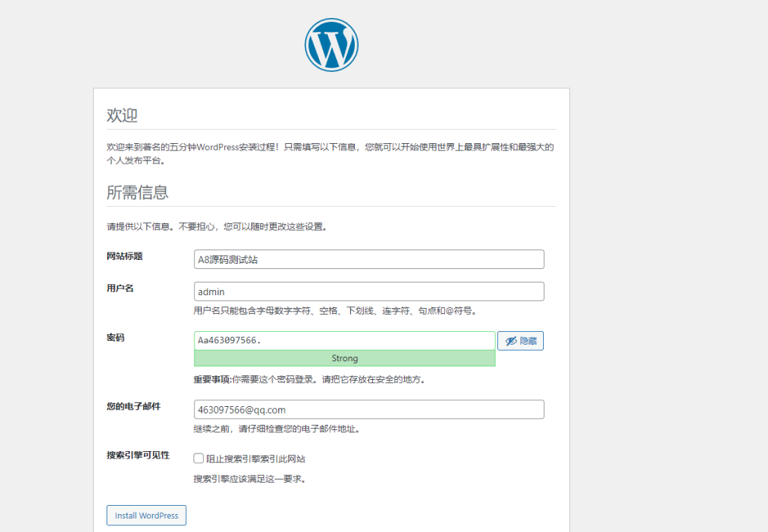Toggle 隐藏 to mask the password
The image size is (768, 532).
520,340
